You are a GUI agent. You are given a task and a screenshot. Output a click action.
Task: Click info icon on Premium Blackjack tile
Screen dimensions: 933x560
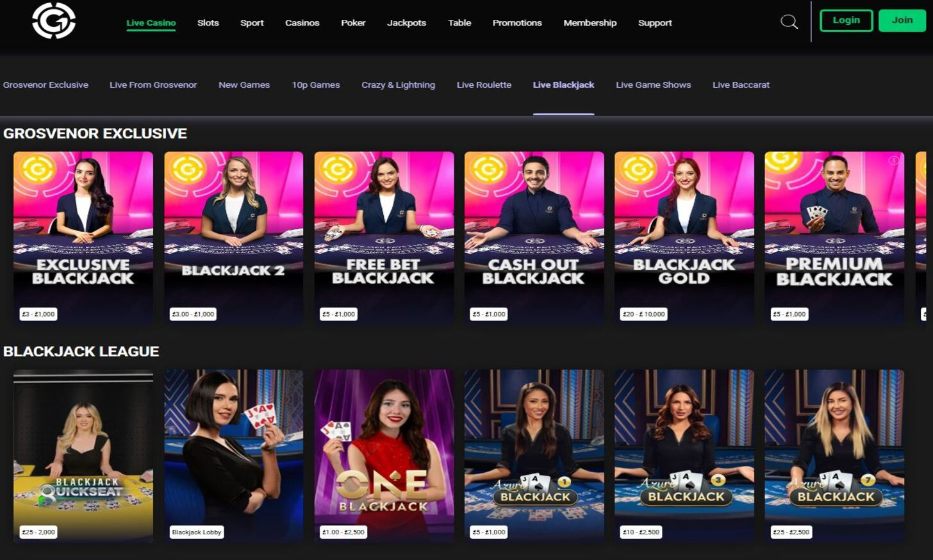[x=893, y=161]
